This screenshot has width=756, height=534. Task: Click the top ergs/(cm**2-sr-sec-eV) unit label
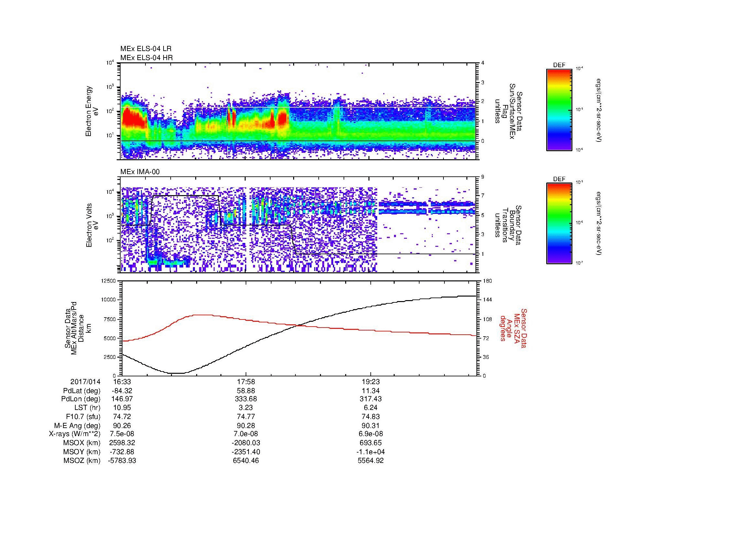[x=598, y=110]
